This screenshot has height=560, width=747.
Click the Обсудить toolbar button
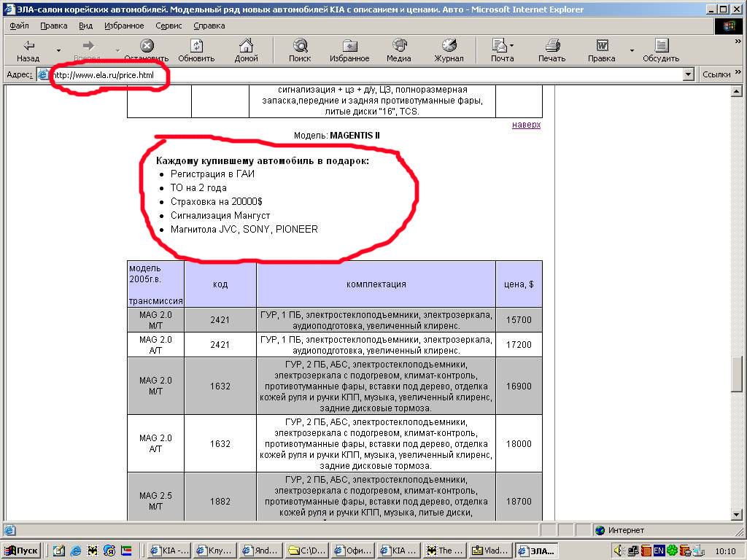[x=661, y=50]
